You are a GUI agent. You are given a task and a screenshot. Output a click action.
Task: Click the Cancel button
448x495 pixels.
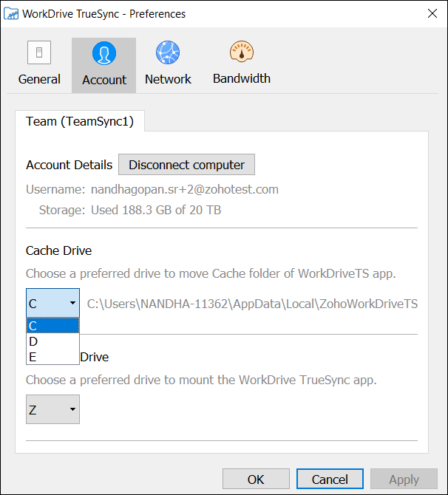click(330, 479)
